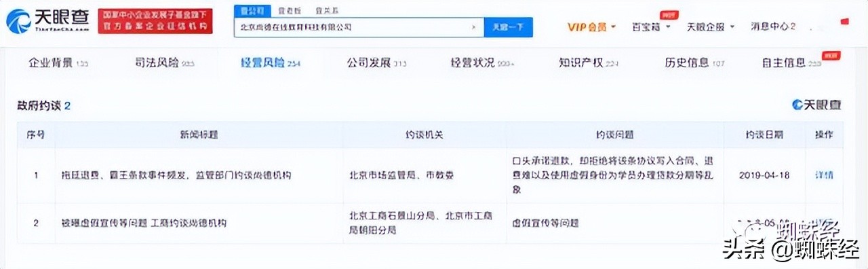
Task: Click the 政府约谈 section heading
Action: pos(44,105)
